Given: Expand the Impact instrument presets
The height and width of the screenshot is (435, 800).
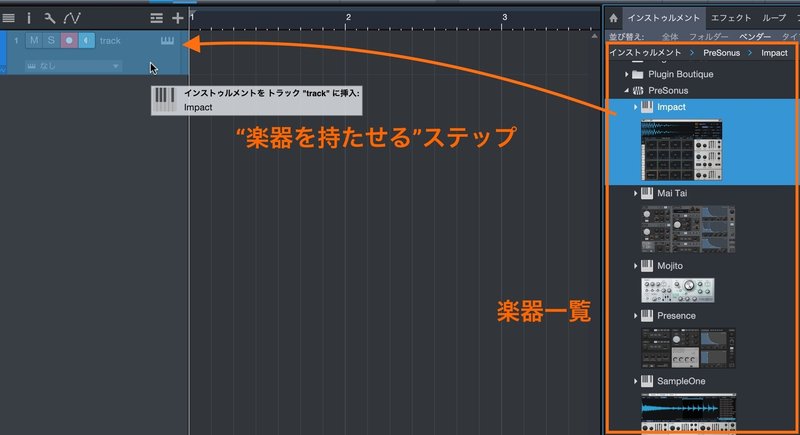Looking at the screenshot, I should 635,107.
